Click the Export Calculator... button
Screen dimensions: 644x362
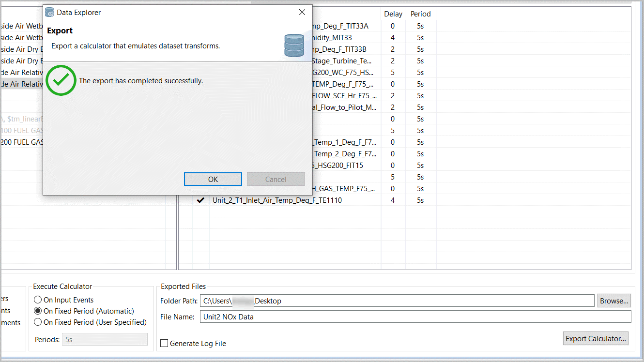tap(596, 338)
